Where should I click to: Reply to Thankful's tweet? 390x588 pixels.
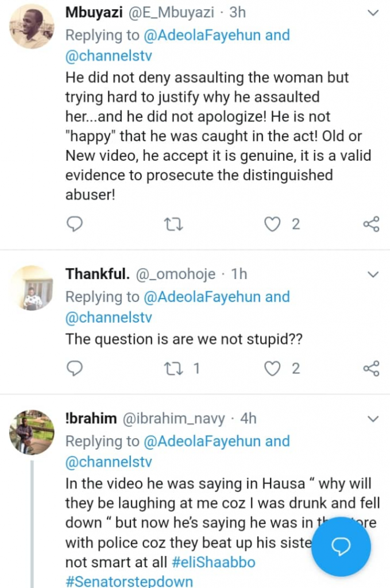[75, 368]
